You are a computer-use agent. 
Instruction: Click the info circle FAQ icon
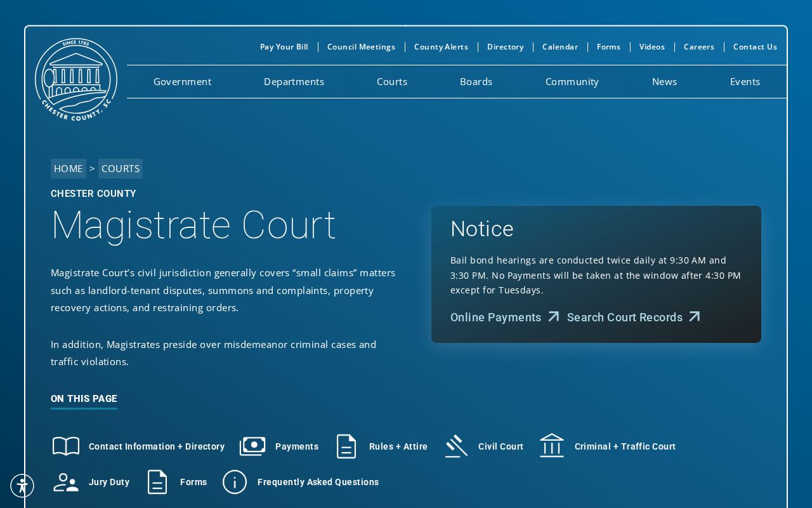(x=235, y=482)
